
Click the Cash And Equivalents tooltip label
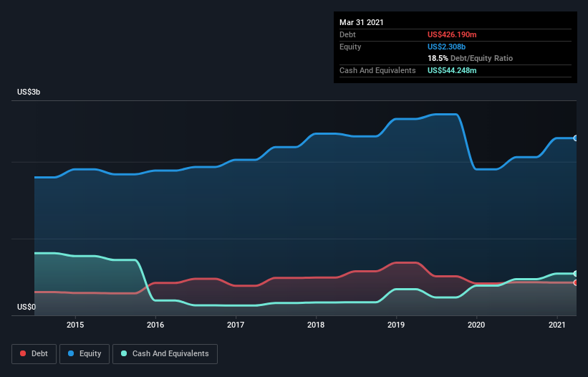[x=377, y=70]
